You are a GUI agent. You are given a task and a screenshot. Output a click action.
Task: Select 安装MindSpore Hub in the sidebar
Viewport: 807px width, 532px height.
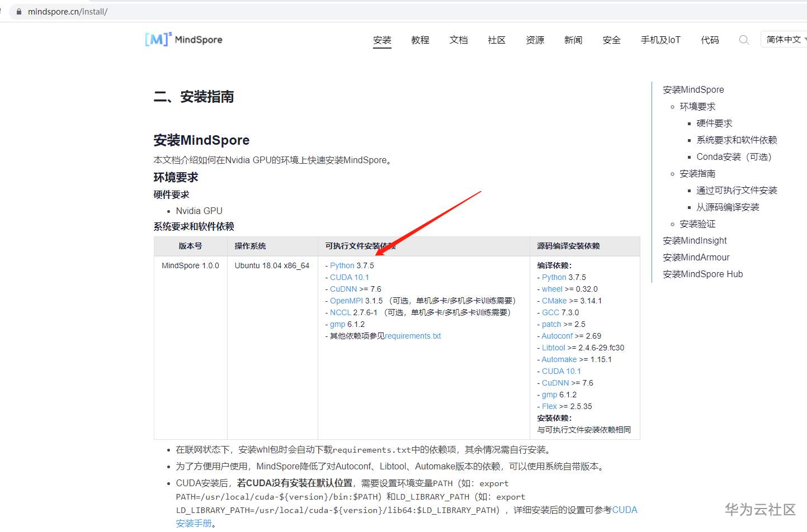point(703,274)
